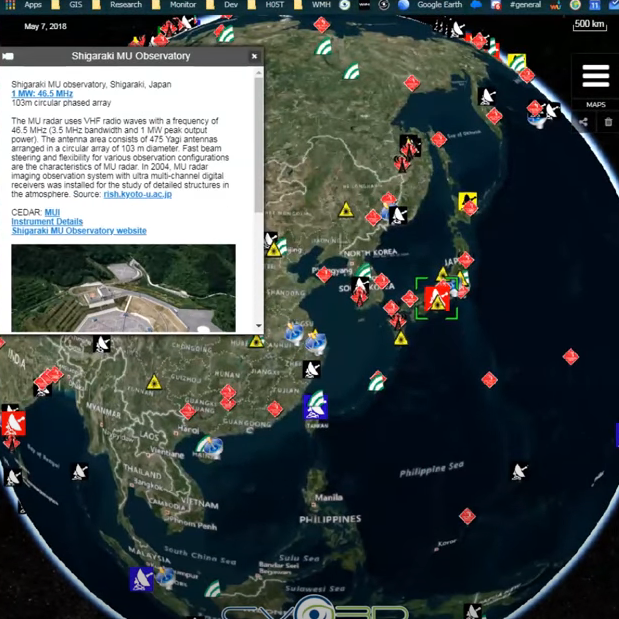
Task: Select the red radar marker in Japan's green brackets
Action: (x=437, y=298)
